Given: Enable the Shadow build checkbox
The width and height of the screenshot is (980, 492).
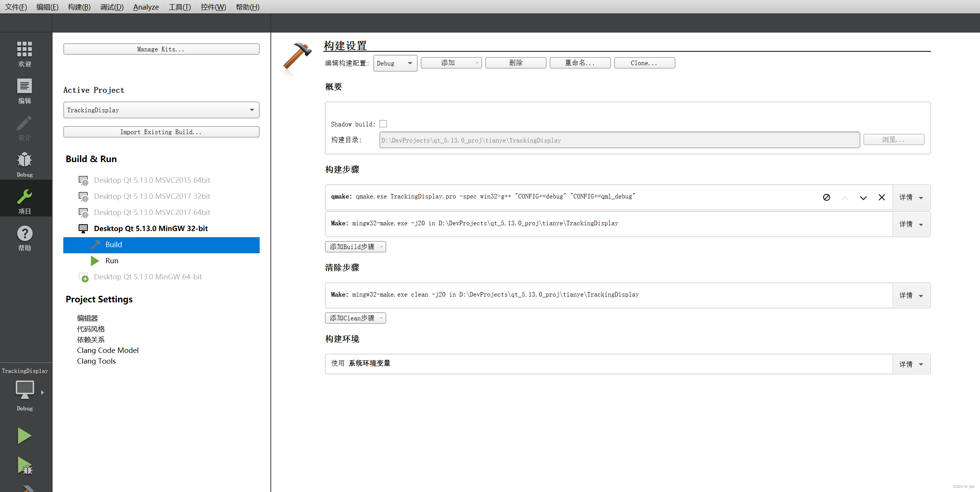Looking at the screenshot, I should click(x=383, y=124).
